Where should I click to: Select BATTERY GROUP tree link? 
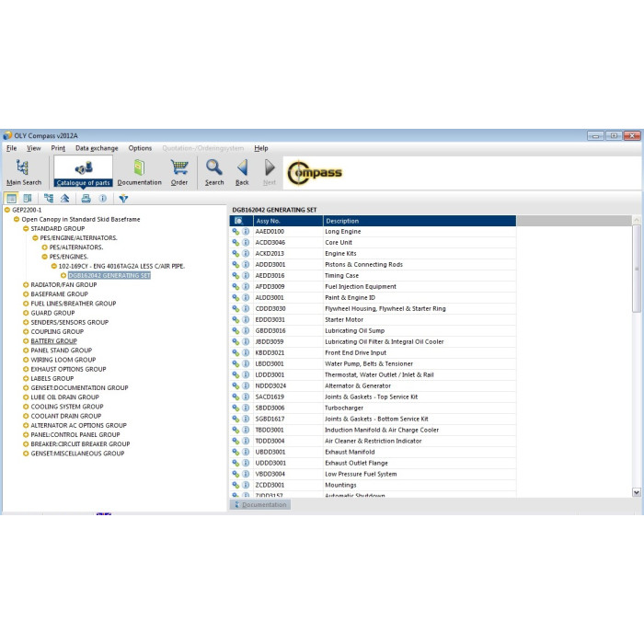coord(53,341)
